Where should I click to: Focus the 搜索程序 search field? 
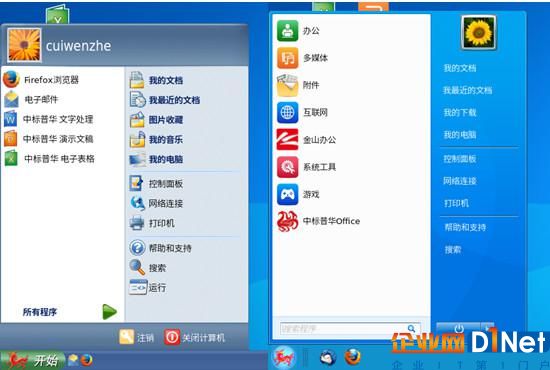[350, 329]
